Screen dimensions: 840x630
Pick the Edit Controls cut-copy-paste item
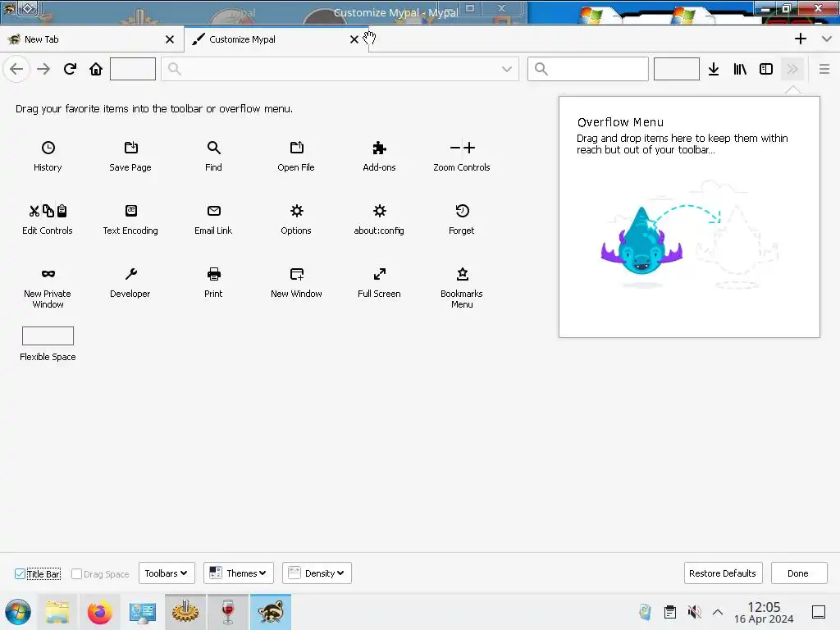click(x=48, y=211)
